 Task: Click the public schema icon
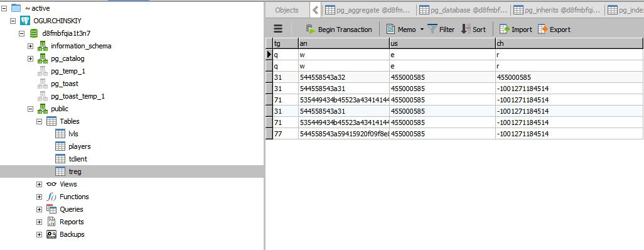43,109
